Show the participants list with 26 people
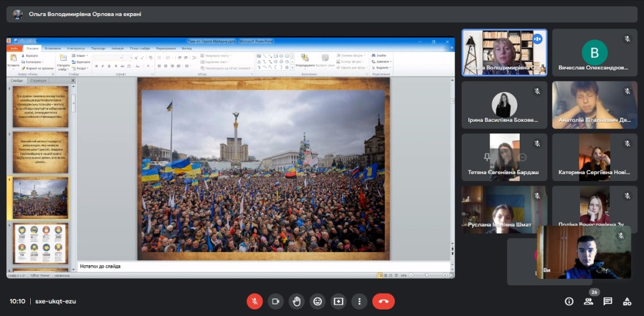This screenshot has height=316, width=644. 588,301
